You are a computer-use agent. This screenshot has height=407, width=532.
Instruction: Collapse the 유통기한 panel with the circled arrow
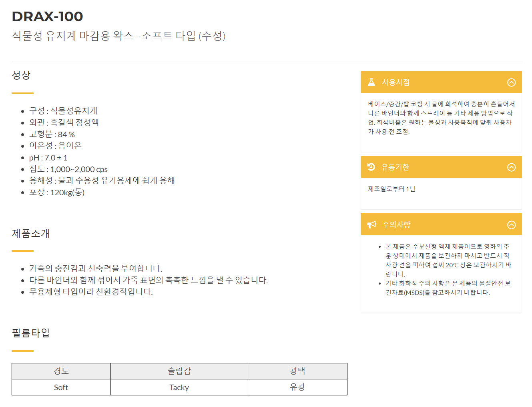point(511,167)
